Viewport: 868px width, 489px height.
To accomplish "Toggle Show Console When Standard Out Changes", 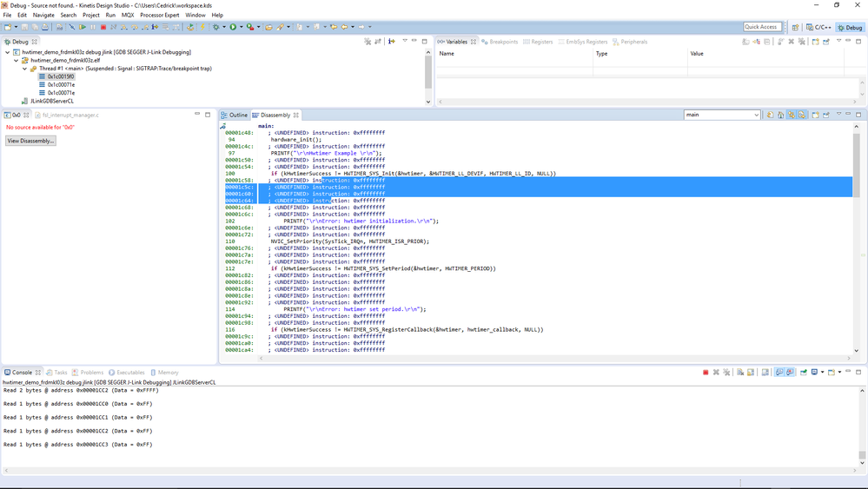I will point(780,373).
